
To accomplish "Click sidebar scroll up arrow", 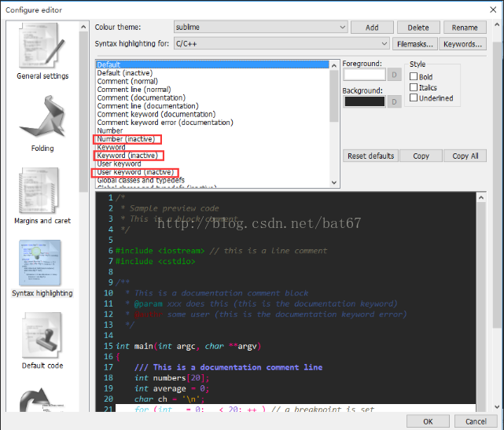I will coord(83,27).
